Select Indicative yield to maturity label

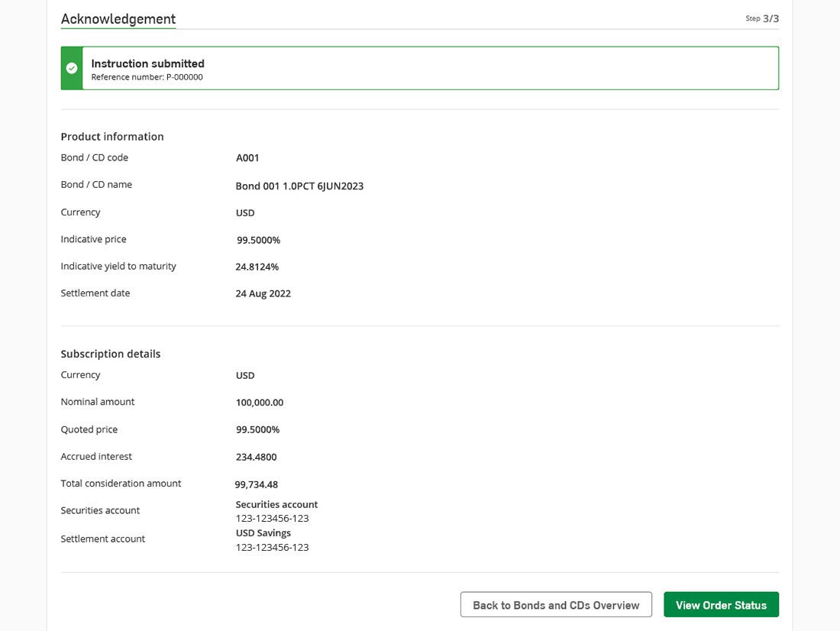click(118, 266)
